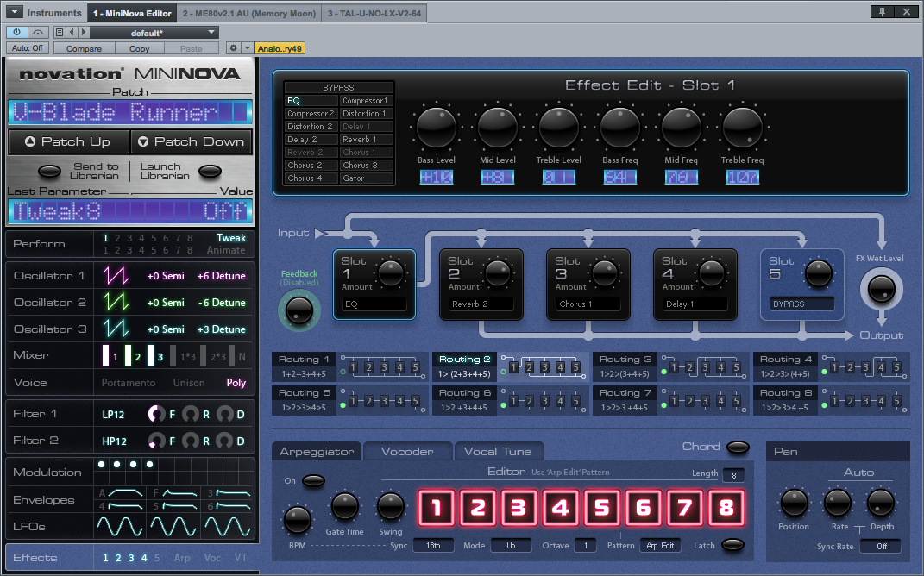Click the Compare button
The width and height of the screenshot is (924, 576).
[x=84, y=48]
